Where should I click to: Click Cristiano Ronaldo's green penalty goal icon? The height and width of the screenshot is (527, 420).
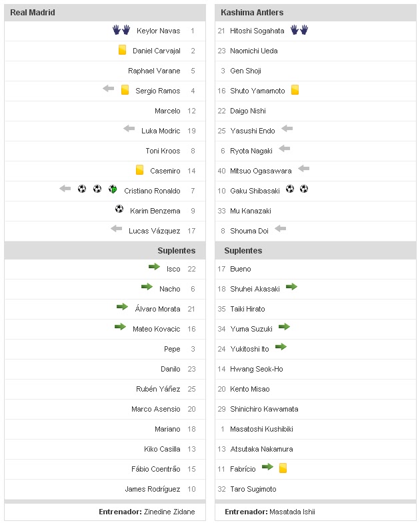(113, 189)
